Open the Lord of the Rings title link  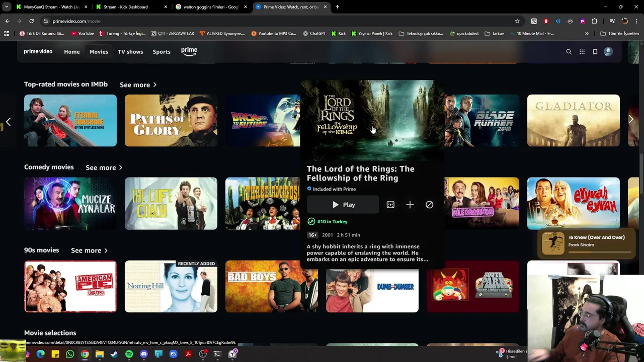click(x=360, y=173)
